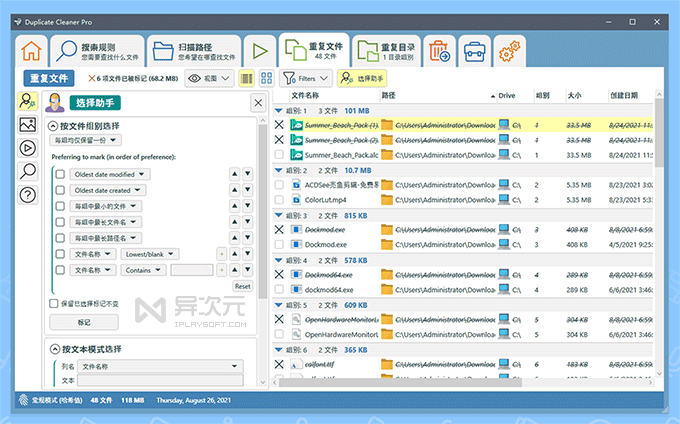This screenshot has width=680, height=424.
Task: Click the blue 重复文件 button
Action: point(49,78)
